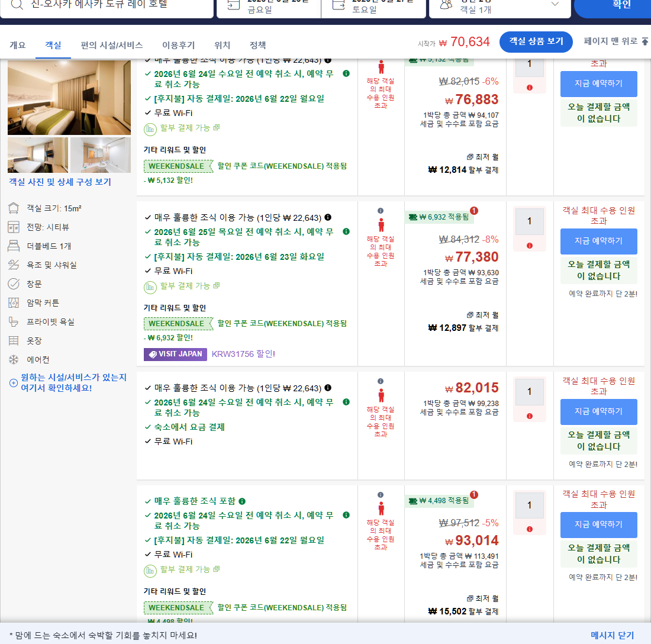Screen dimensions: 651x644
Task: Click red warning icon under ₩93,014 quantity selector
Action: pos(530,529)
